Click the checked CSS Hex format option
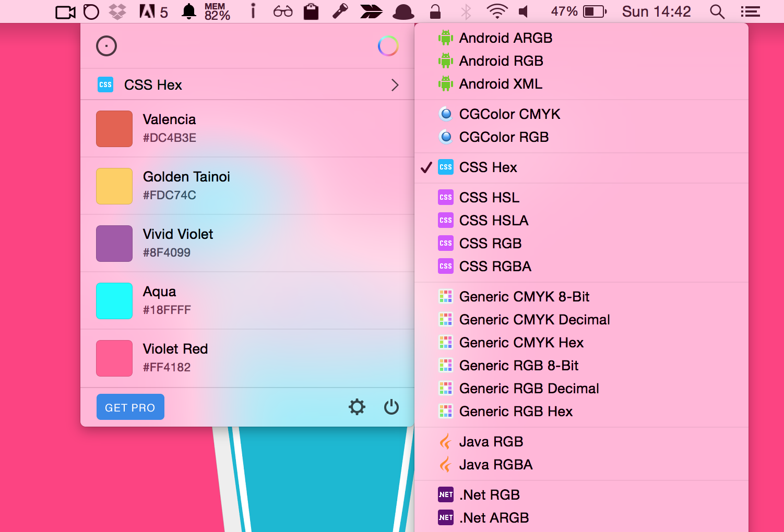This screenshot has width=784, height=532. tap(581, 167)
